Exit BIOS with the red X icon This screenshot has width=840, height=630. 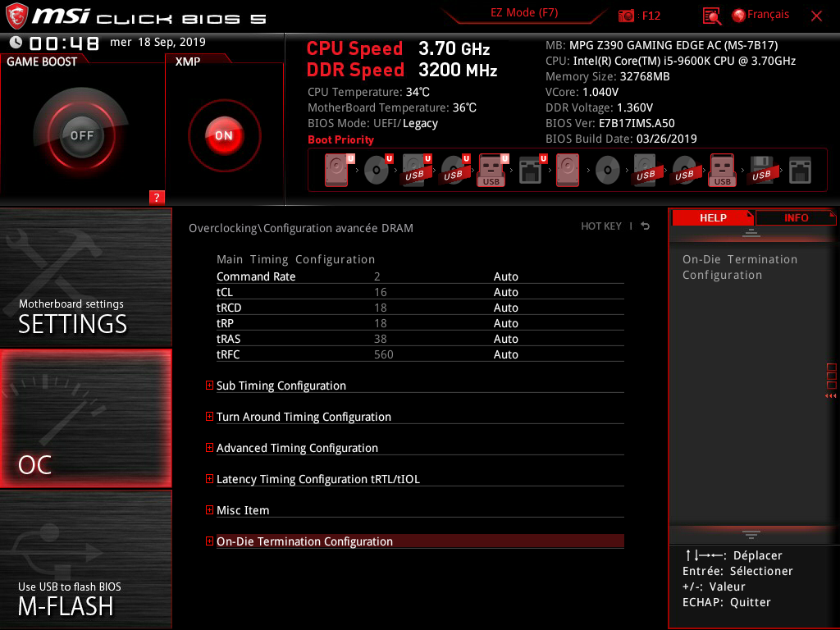click(816, 16)
